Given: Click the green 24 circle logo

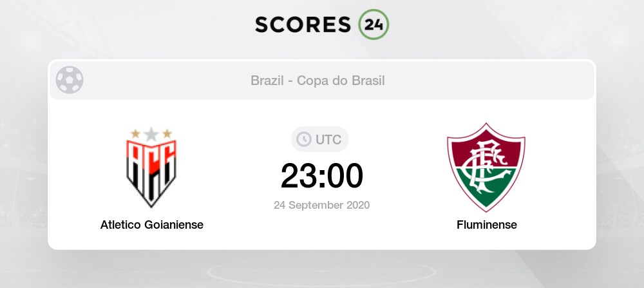Looking at the screenshot, I should (x=374, y=24).
